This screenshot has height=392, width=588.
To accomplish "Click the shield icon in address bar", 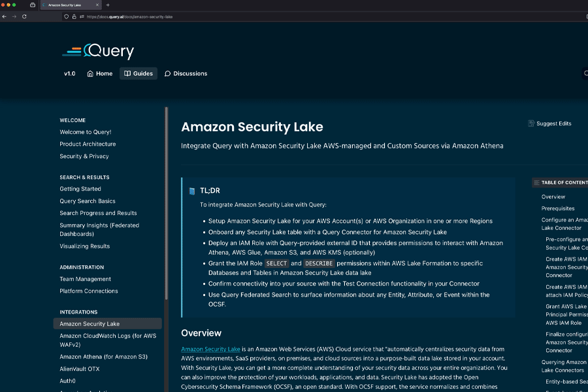I will tap(66, 16).
